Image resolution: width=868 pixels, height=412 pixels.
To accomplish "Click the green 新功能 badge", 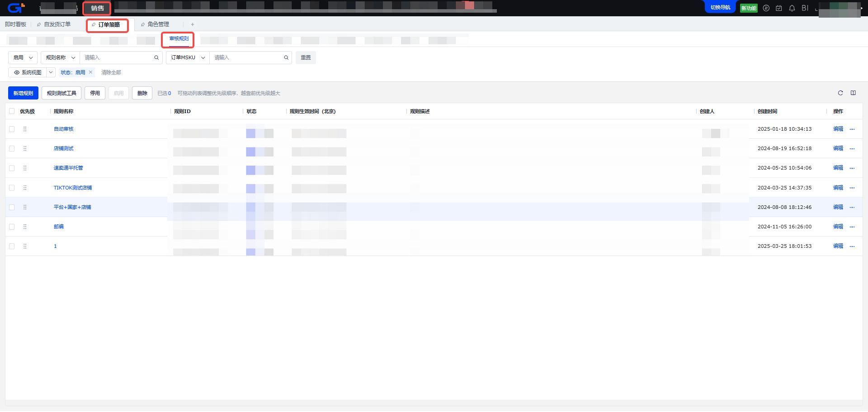I will (x=749, y=8).
